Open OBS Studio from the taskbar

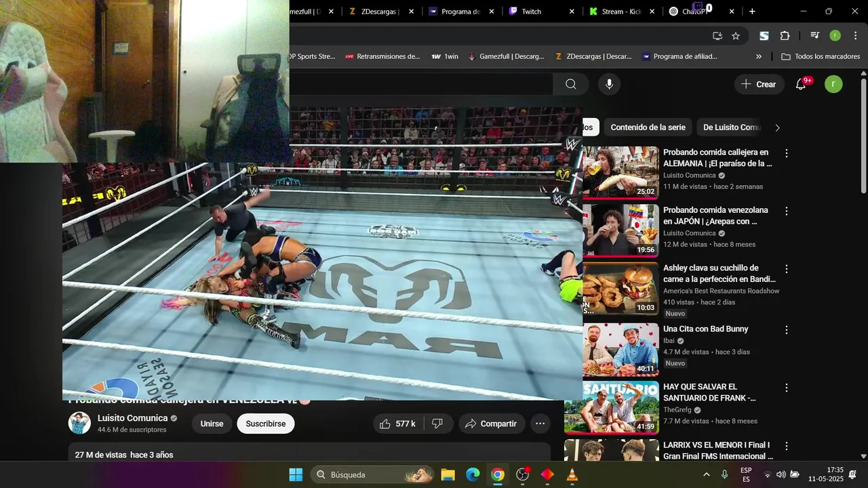[523, 474]
